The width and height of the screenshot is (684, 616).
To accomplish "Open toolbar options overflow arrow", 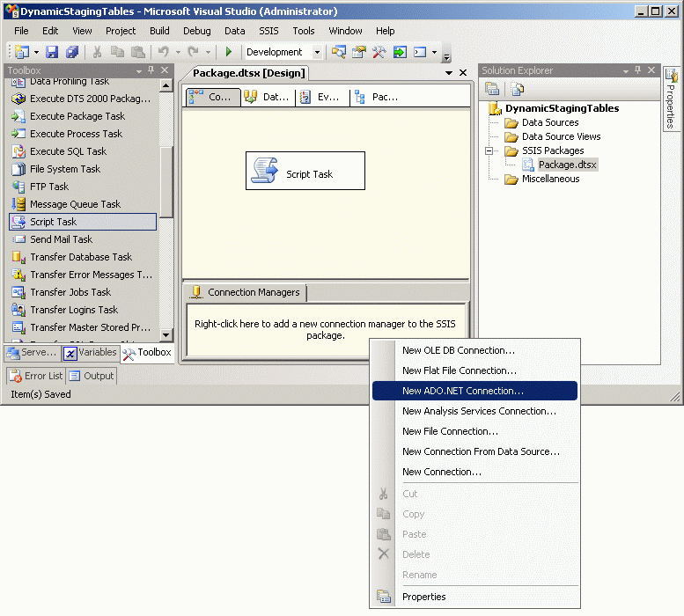I will click(x=446, y=56).
